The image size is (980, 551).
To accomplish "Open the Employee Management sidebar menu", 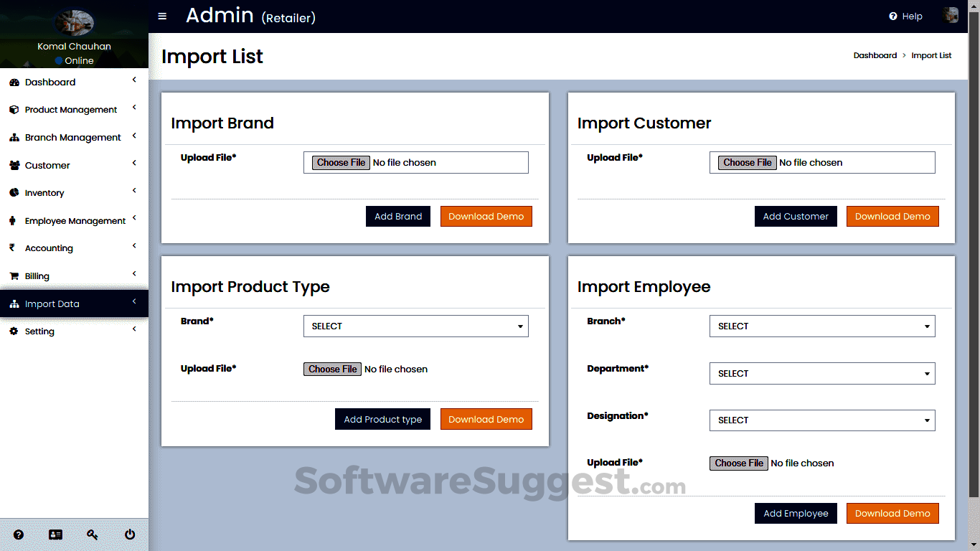I will pyautogui.click(x=75, y=221).
